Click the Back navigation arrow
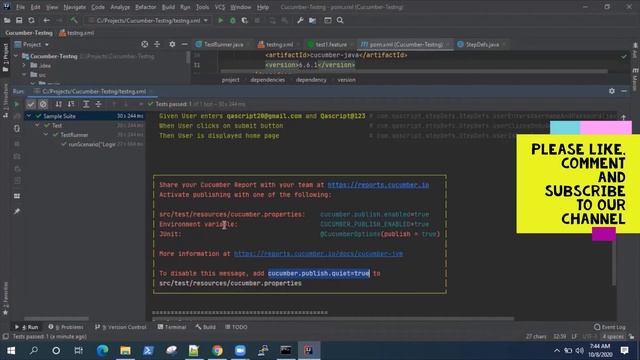 coord(47,20)
